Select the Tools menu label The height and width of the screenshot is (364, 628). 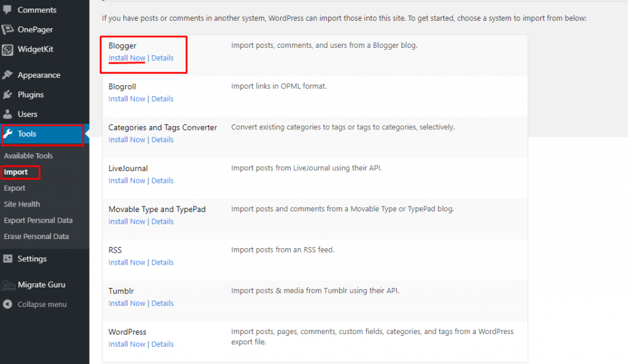tap(27, 134)
